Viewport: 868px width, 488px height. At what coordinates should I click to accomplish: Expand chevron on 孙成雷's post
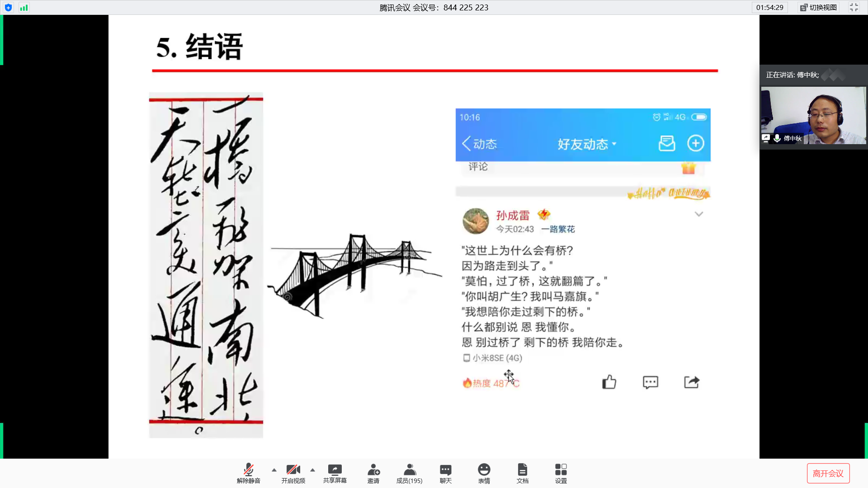click(698, 214)
